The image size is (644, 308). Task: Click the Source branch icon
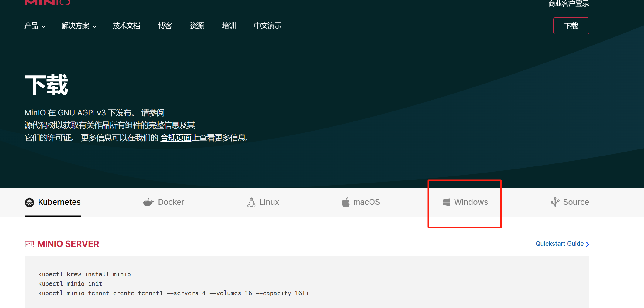[555, 202]
